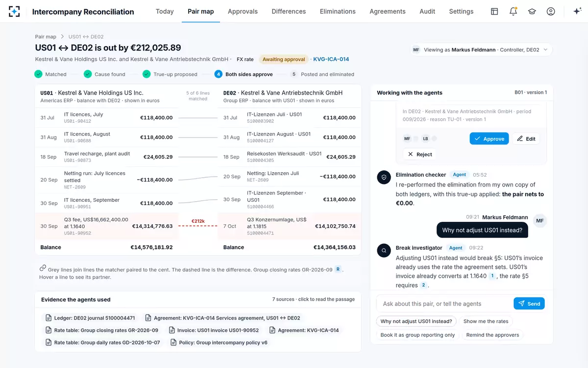This screenshot has width=588, height=368.
Task: Open the learning graduation cap icon
Action: click(x=532, y=11)
